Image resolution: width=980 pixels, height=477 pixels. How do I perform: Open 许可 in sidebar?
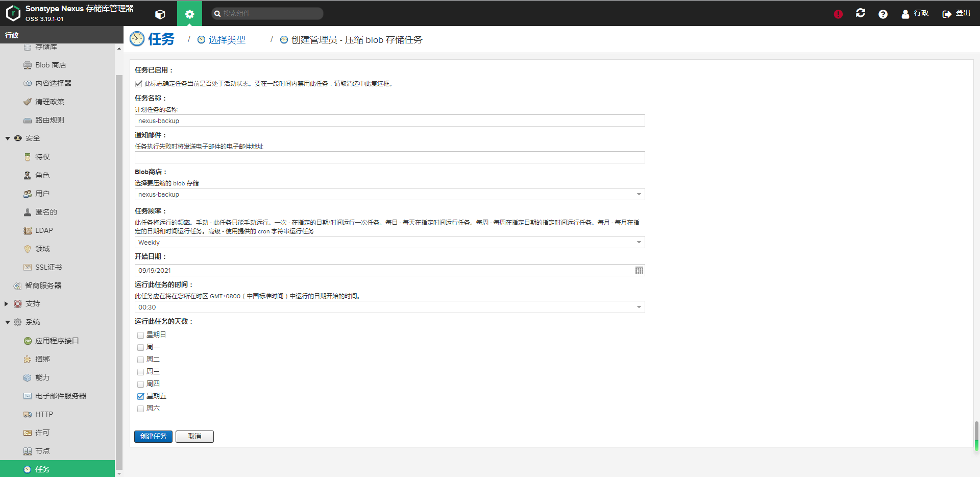click(42, 433)
